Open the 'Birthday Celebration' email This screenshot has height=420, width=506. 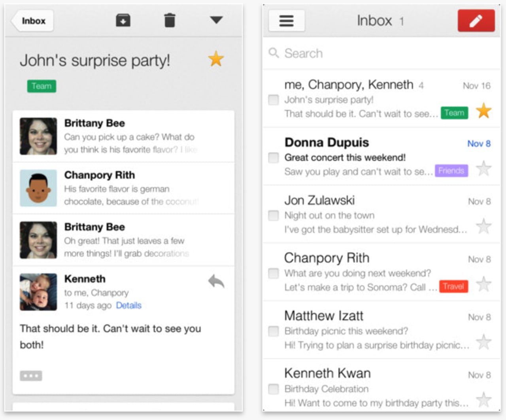381,386
